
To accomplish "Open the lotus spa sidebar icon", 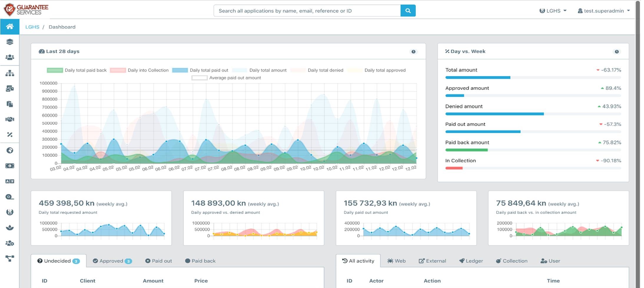I will [x=10, y=228].
